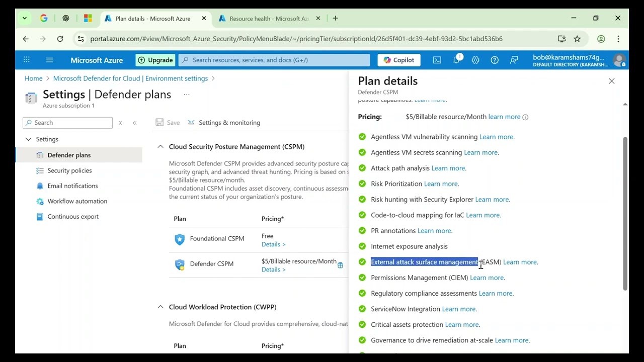Open the browser profile icon
This screenshot has width=644, height=362.
(601, 39)
